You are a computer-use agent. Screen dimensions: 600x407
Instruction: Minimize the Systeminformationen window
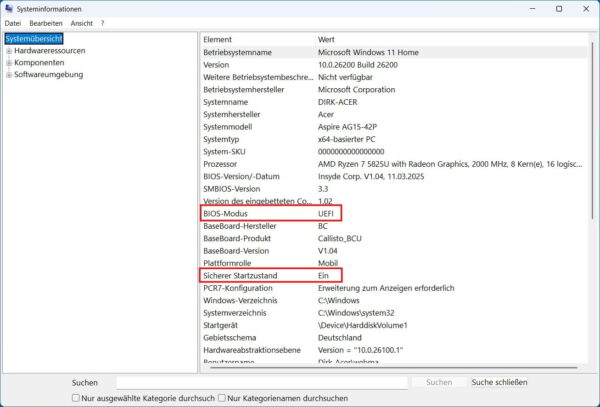532,9
